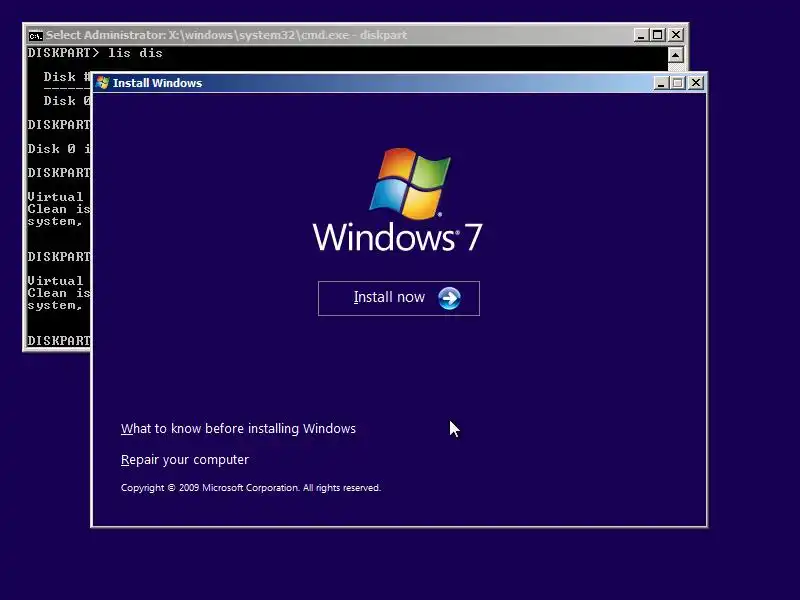Image resolution: width=800 pixels, height=600 pixels.
Task: Open Repair your computer link
Action: pos(185,460)
